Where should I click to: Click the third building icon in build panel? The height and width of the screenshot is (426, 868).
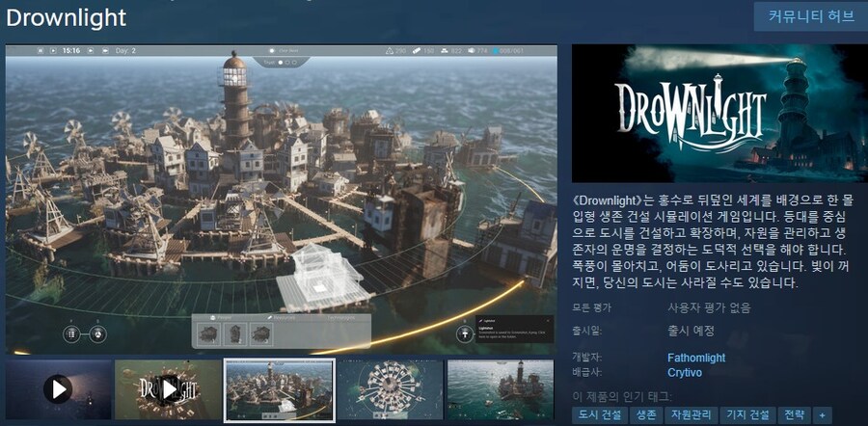tap(260, 333)
